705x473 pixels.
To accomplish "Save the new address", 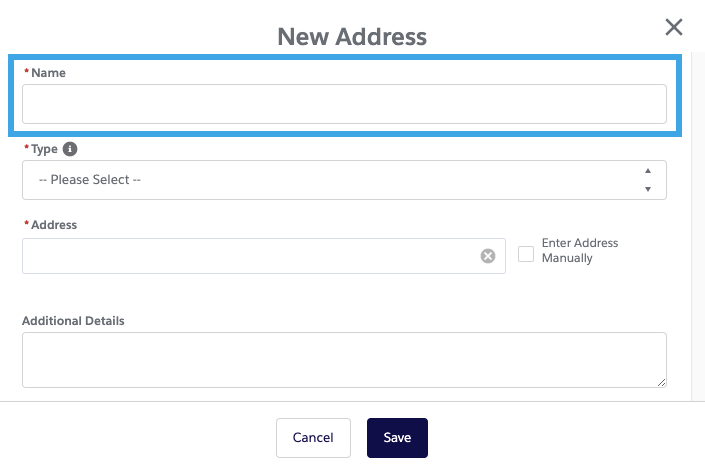I will (397, 438).
